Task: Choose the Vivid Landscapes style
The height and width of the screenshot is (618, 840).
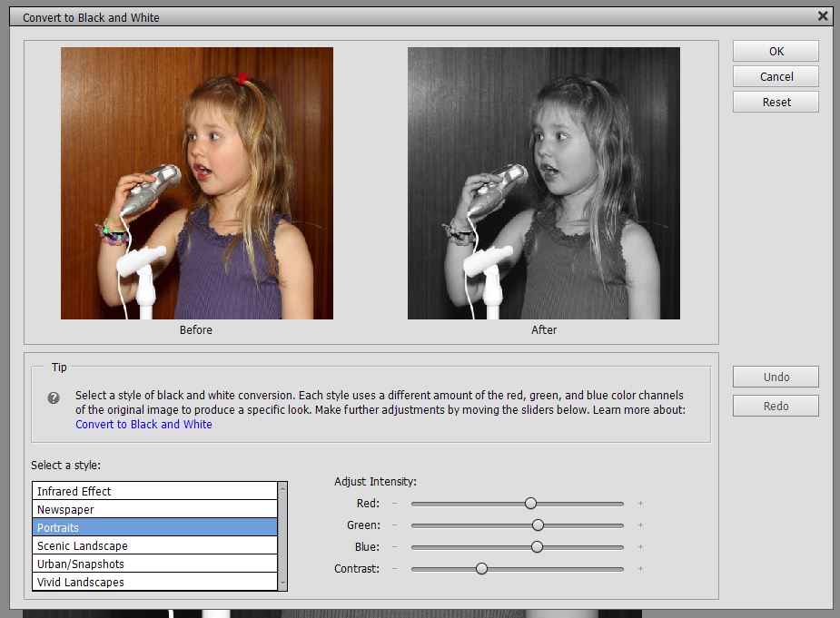Action: (x=154, y=582)
